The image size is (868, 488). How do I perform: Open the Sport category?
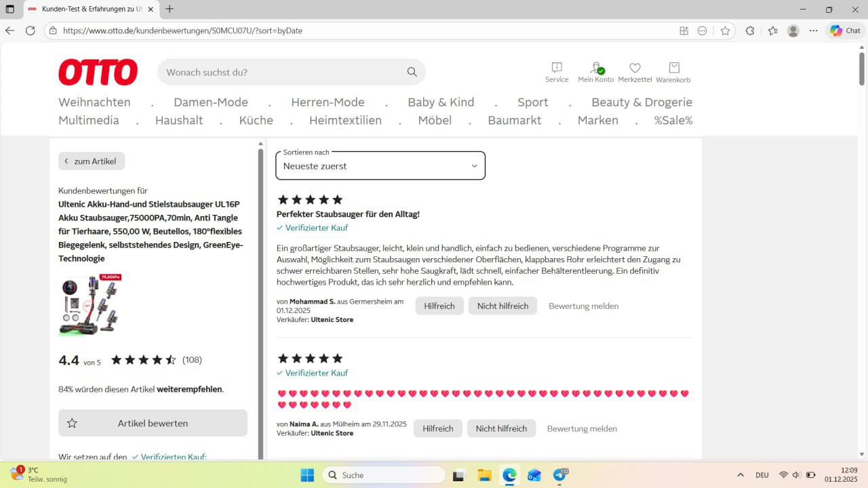[533, 102]
